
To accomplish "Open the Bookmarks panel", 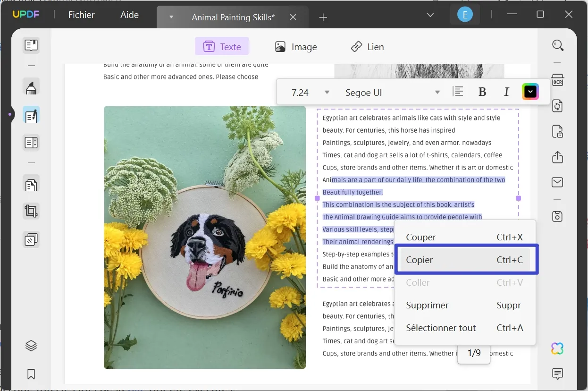I will coord(31,374).
